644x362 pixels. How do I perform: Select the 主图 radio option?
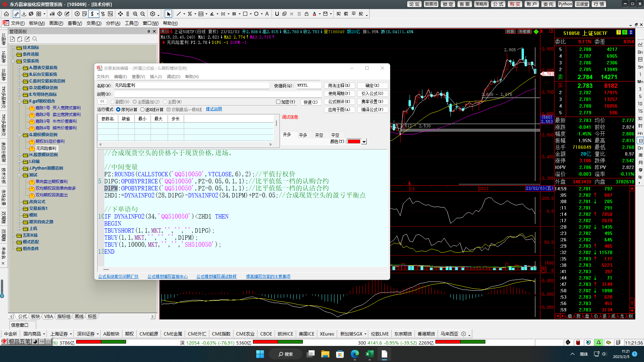[165, 102]
